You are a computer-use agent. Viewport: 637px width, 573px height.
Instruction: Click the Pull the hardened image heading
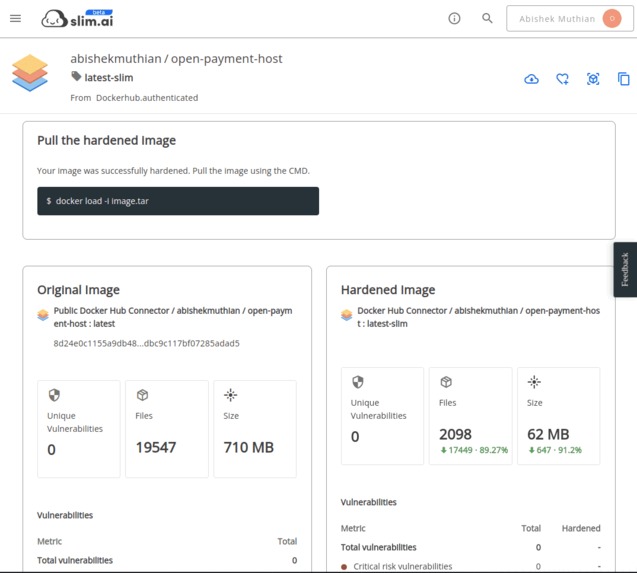click(x=106, y=140)
